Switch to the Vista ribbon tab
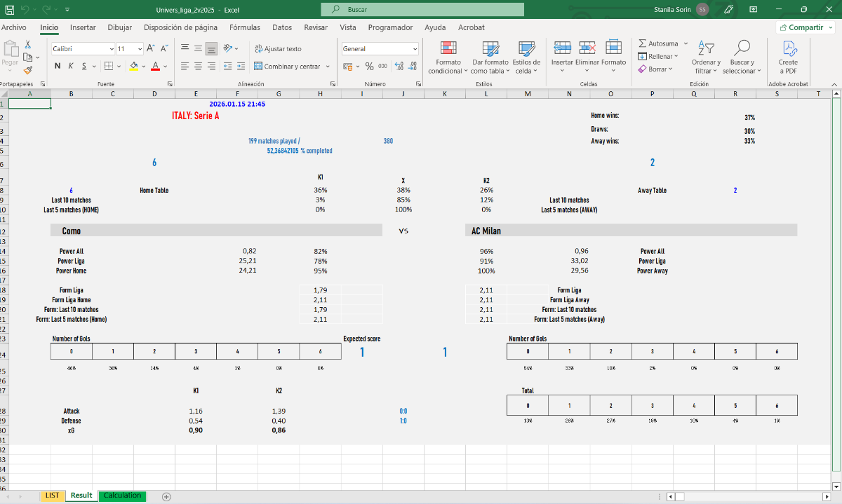842x504 pixels. click(x=348, y=27)
